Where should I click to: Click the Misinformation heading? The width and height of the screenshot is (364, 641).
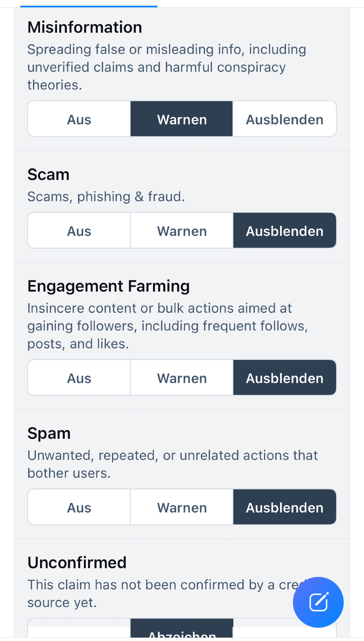point(85,27)
